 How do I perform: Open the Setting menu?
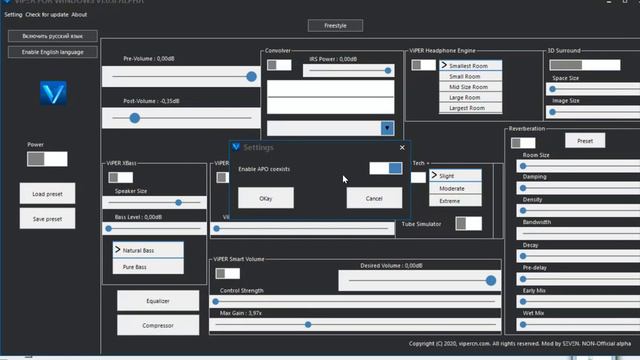13,15
